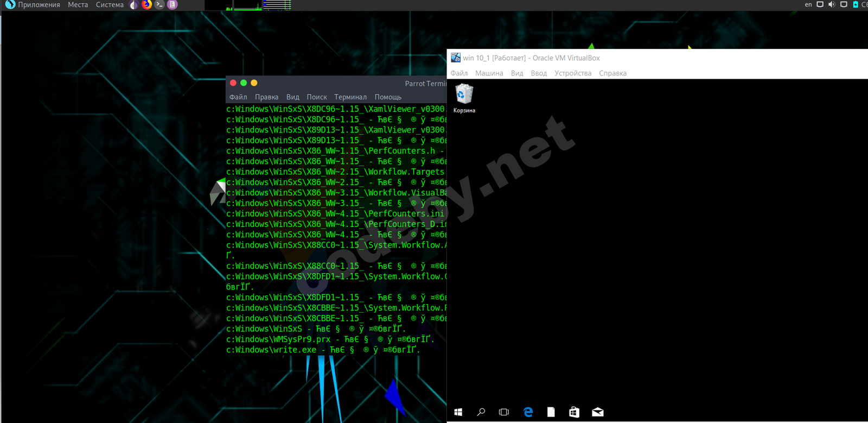Screen dimensions: 868x423
Task: Click the Parrot logo in the top panel
Action: [x=10, y=5]
